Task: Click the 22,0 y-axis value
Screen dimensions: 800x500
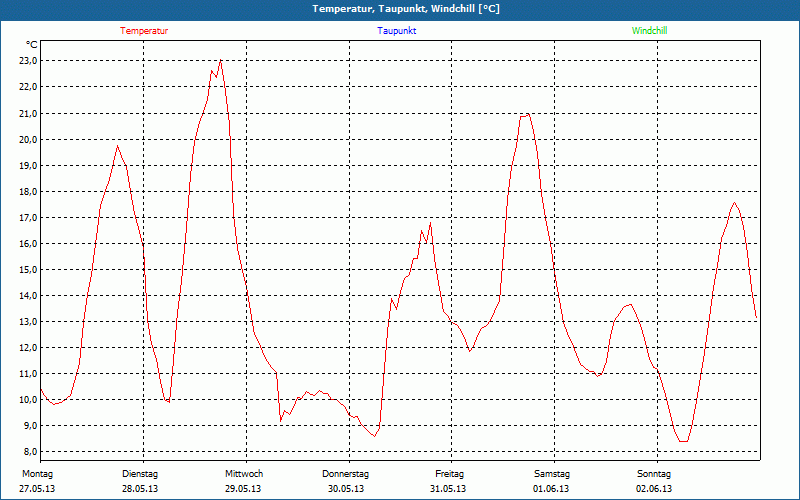Action: [28, 87]
